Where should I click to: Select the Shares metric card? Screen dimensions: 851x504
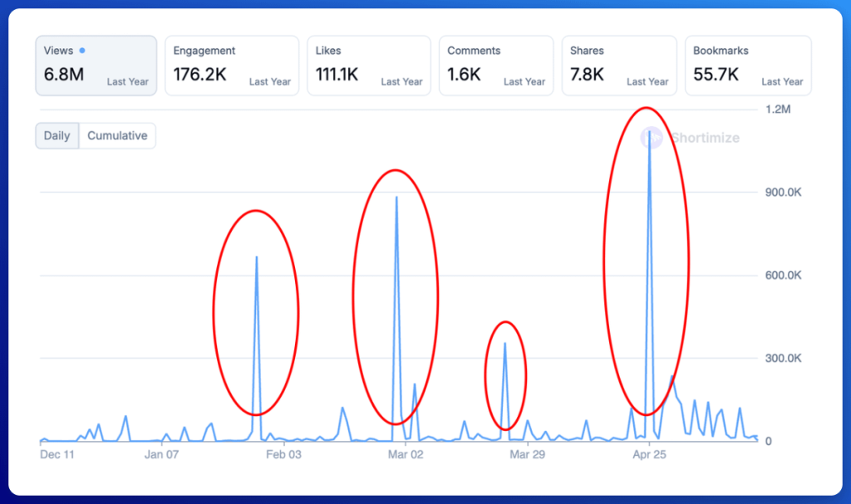(618, 65)
